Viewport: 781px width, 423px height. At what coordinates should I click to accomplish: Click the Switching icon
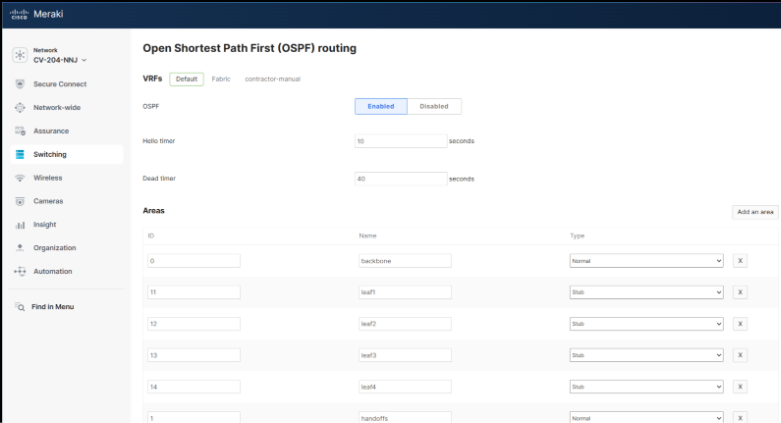(20, 154)
